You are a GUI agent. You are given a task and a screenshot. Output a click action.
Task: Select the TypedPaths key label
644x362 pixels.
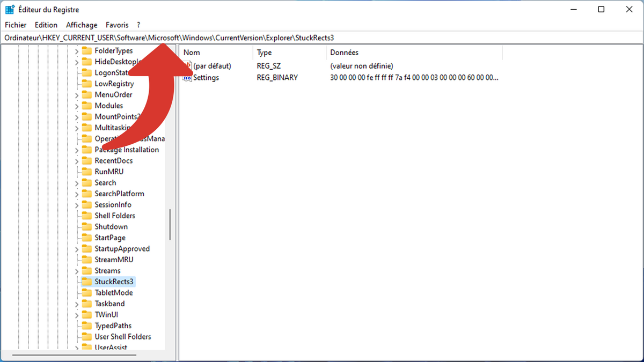click(x=113, y=326)
